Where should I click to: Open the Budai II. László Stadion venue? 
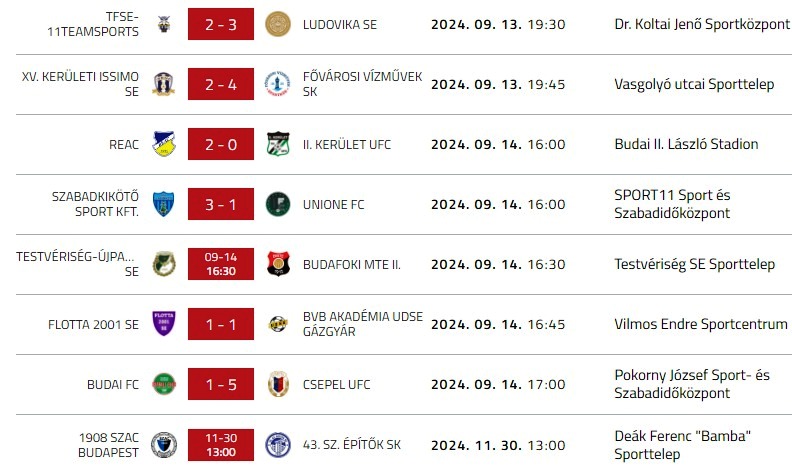coord(686,145)
